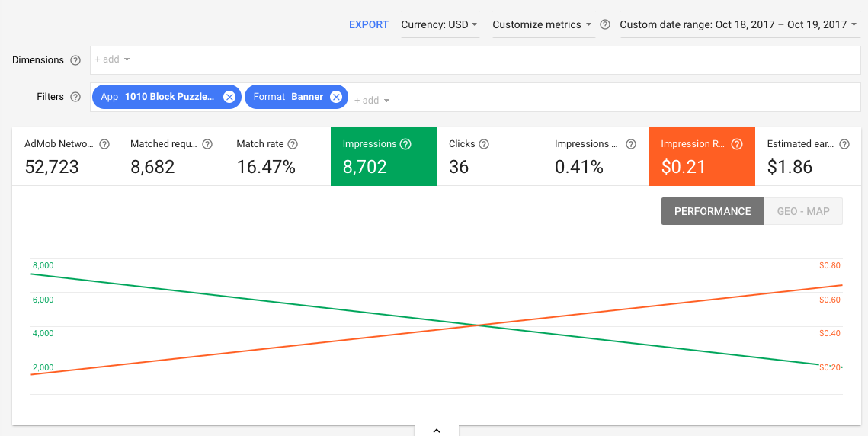The image size is (868, 436).
Task: Toggle the Match rate metric card
Action: click(277, 156)
